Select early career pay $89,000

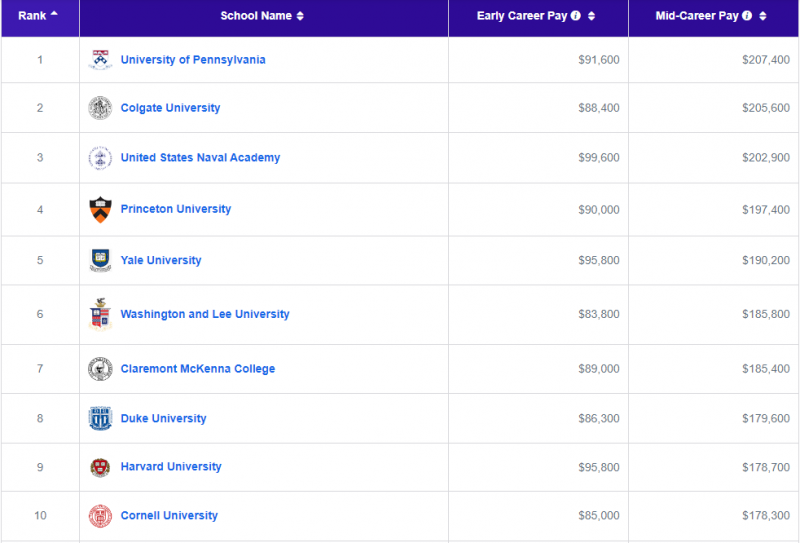click(599, 369)
